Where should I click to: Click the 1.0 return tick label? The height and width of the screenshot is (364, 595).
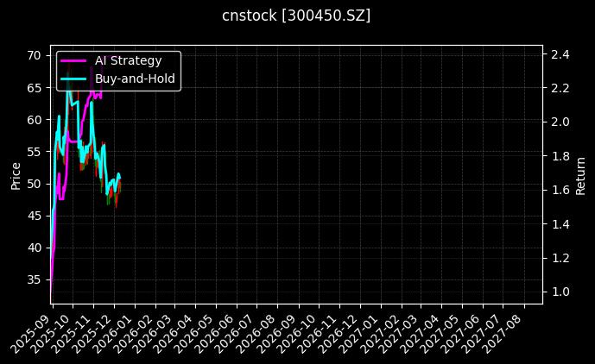(x=560, y=292)
